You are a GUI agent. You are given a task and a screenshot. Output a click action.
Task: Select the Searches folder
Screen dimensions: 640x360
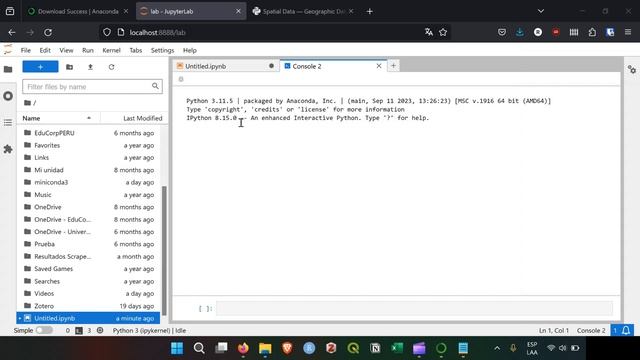[89, 281]
